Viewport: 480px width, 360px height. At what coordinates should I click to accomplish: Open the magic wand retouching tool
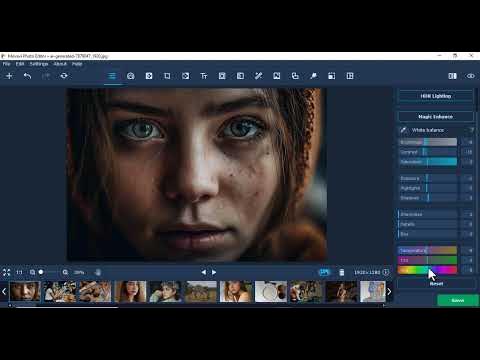[258, 76]
